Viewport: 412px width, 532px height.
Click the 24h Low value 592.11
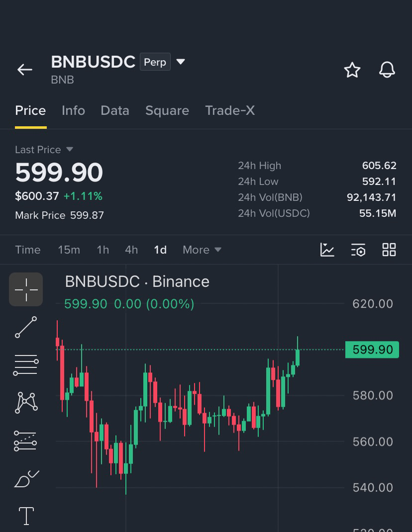[379, 181]
